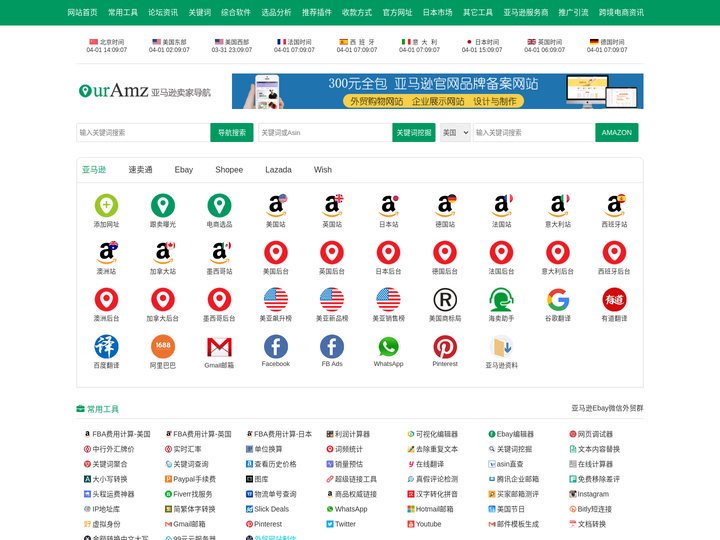Image resolution: width=720 pixels, height=540 pixels.
Task: Open the 百度翻译 icon
Action: (x=106, y=346)
